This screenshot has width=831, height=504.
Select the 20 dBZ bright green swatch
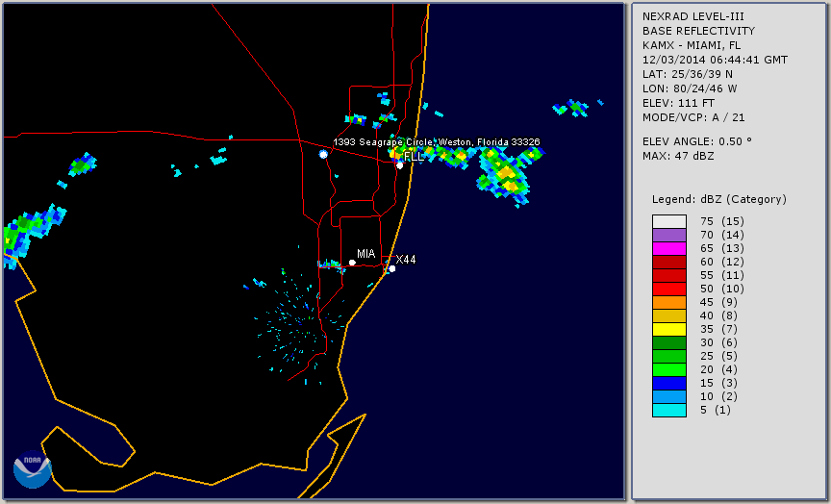669,370
